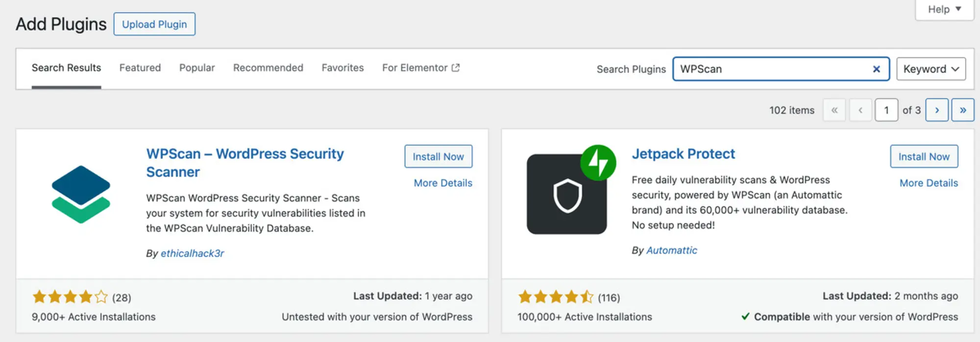Screen dimensions: 980x342
Task: Jump to last page of results
Action: coord(962,110)
